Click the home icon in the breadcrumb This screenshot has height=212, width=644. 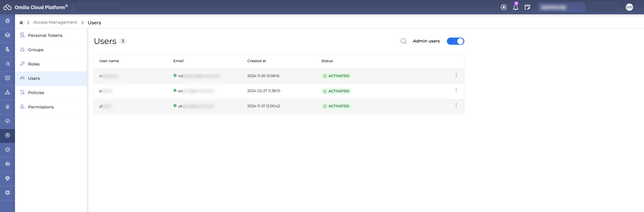coord(21,23)
